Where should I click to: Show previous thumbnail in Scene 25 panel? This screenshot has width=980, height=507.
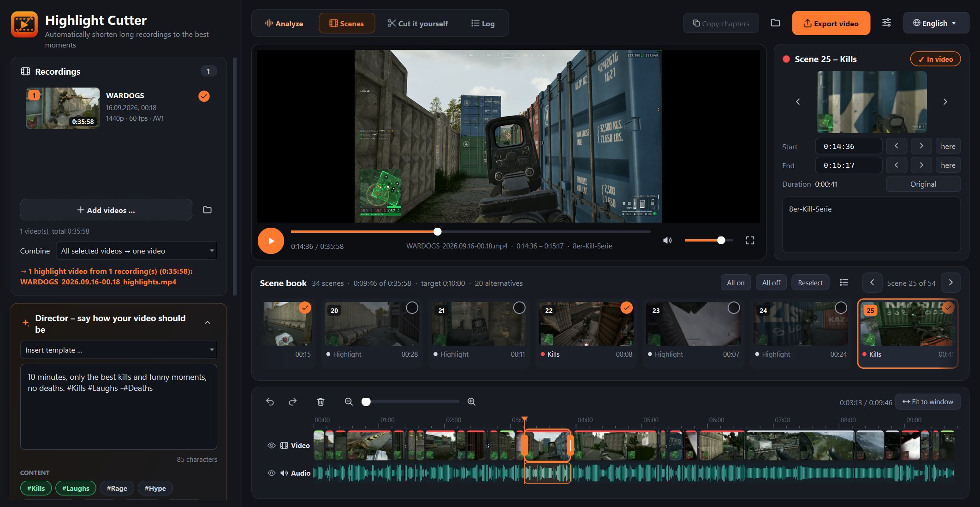[x=798, y=102]
